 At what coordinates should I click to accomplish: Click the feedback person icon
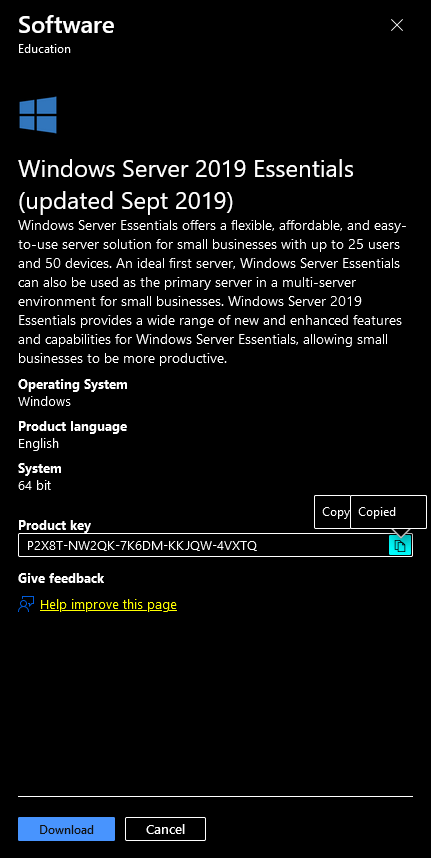point(26,605)
